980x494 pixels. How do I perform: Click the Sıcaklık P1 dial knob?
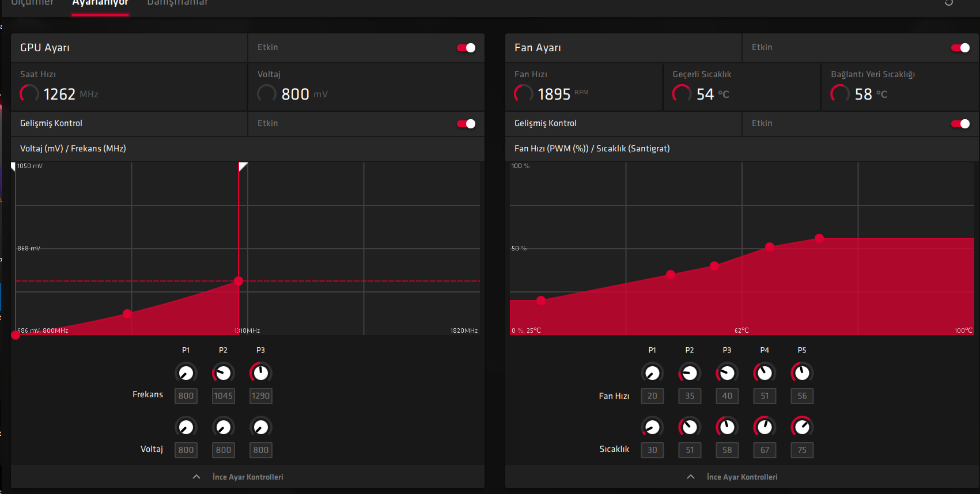coord(652,427)
